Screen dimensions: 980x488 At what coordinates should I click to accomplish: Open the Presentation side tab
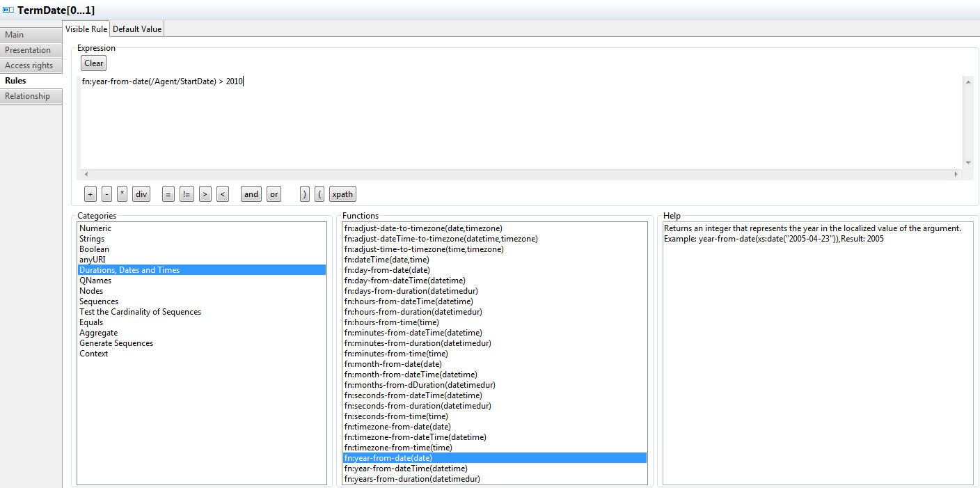tap(28, 50)
